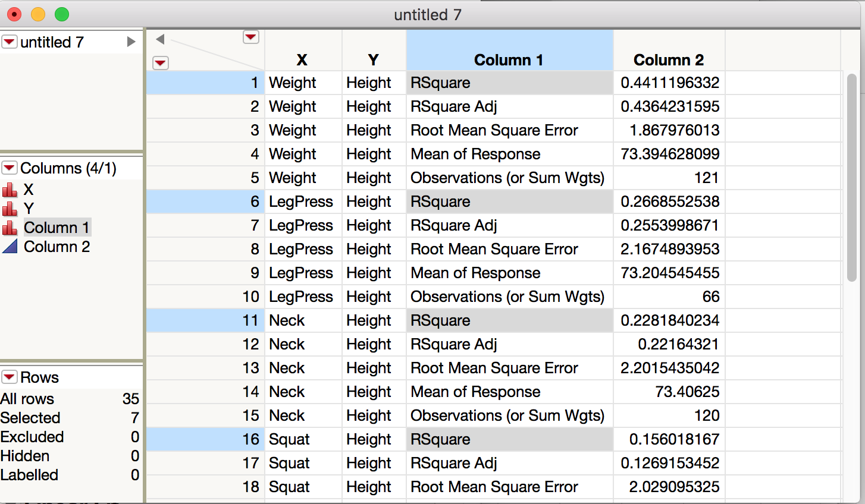The width and height of the screenshot is (865, 504).
Task: Click the nominal icon beside column X
Action: click(10, 190)
